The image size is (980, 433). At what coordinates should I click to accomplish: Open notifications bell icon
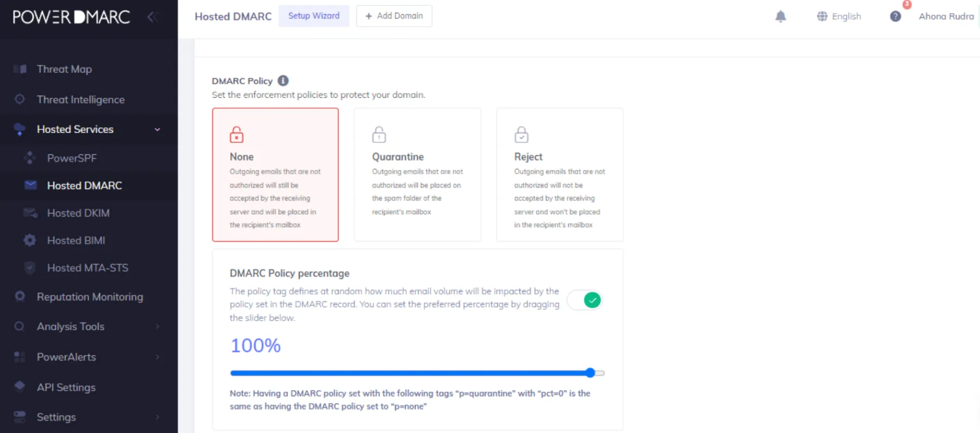pos(780,16)
